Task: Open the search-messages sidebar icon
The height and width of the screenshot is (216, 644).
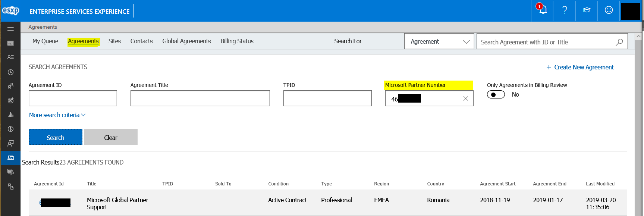Action: pos(10,172)
